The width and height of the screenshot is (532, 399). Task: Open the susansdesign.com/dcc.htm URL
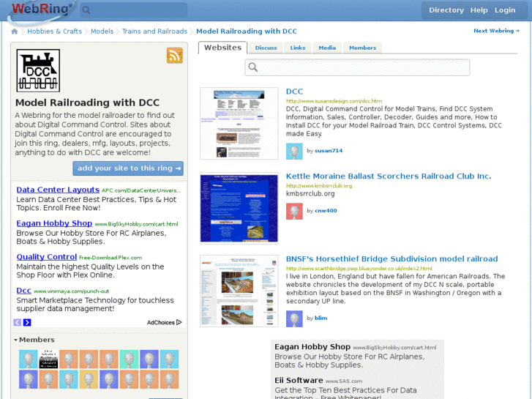(x=334, y=101)
